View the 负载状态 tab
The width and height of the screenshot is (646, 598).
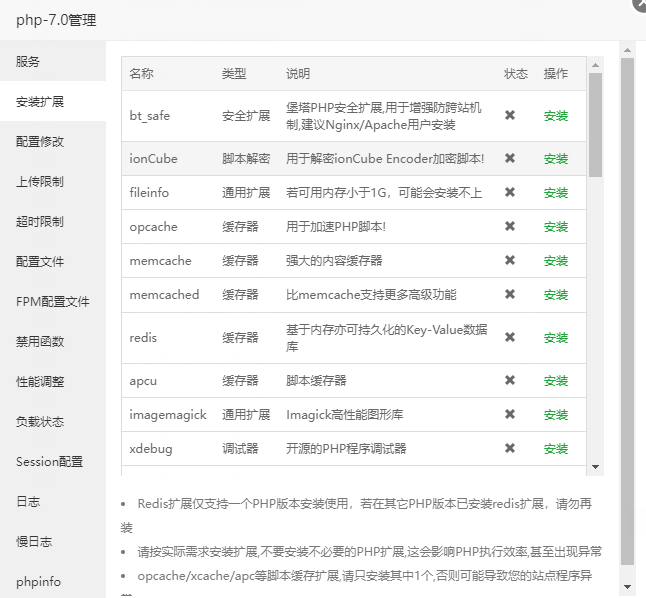53,421
